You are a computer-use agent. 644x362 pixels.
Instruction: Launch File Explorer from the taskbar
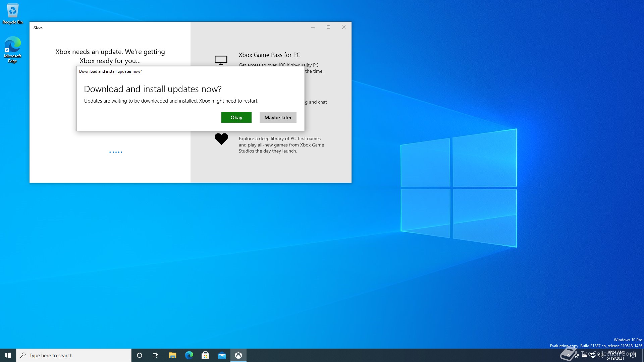click(x=172, y=355)
